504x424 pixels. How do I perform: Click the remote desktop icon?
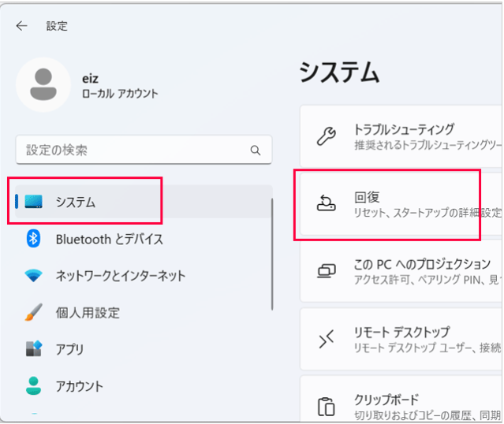pos(326,339)
